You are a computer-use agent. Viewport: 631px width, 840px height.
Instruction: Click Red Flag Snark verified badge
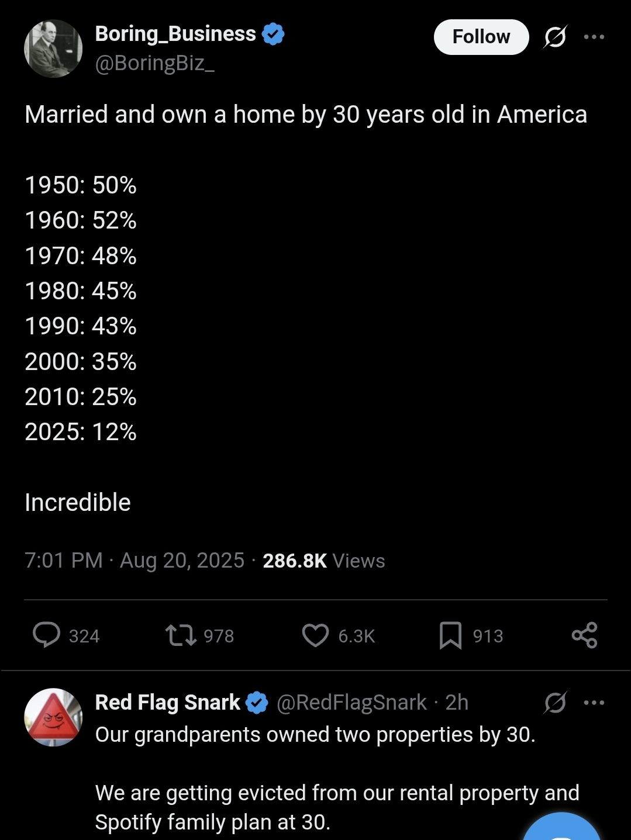(257, 703)
